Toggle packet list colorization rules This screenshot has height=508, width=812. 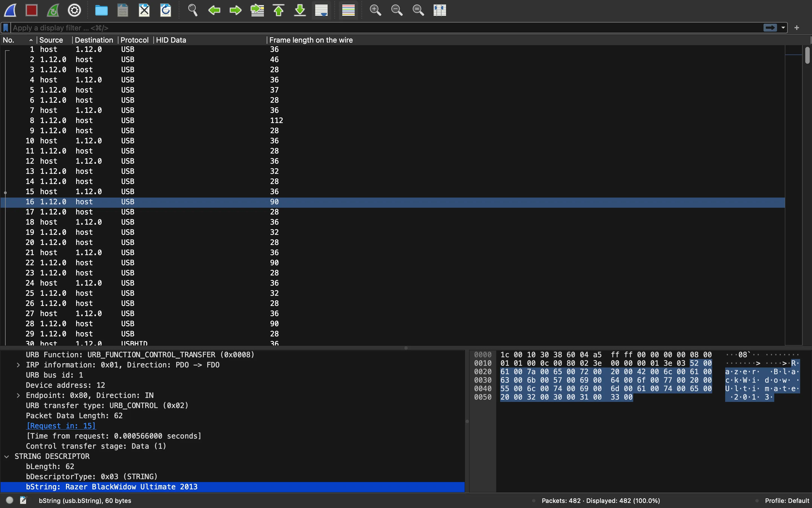(348, 10)
